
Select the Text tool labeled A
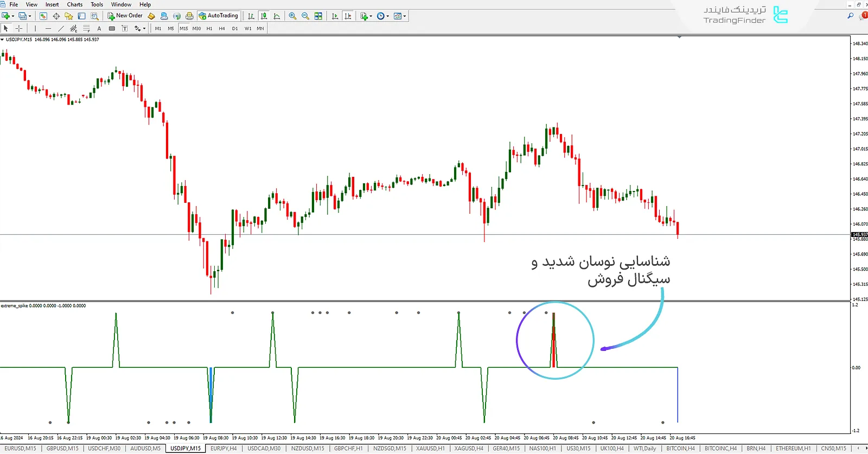coord(99,28)
